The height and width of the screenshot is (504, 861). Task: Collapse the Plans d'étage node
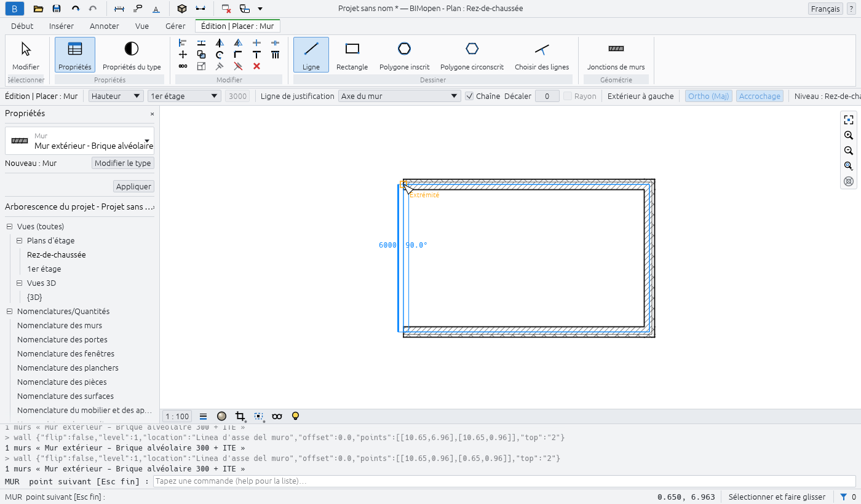point(20,241)
